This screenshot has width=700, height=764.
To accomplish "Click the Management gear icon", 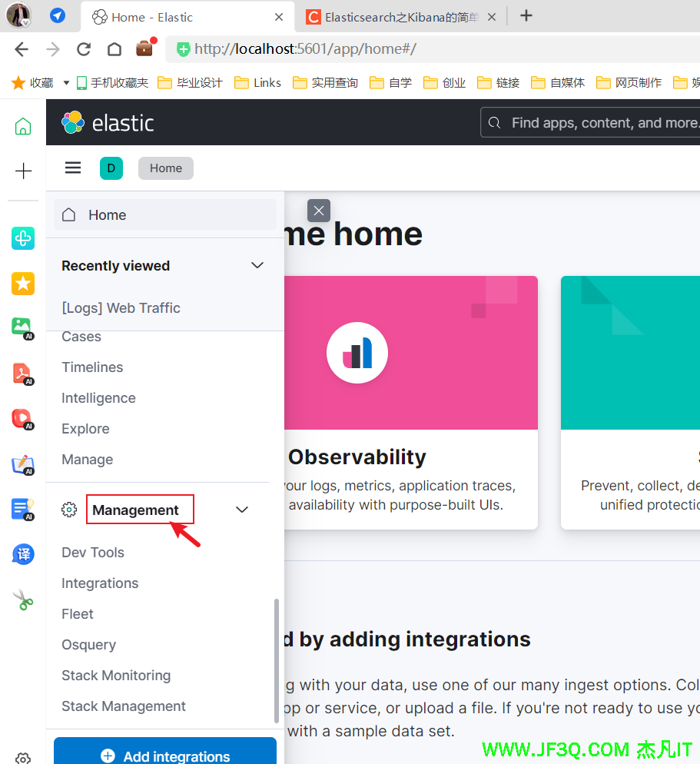I will coord(69,510).
